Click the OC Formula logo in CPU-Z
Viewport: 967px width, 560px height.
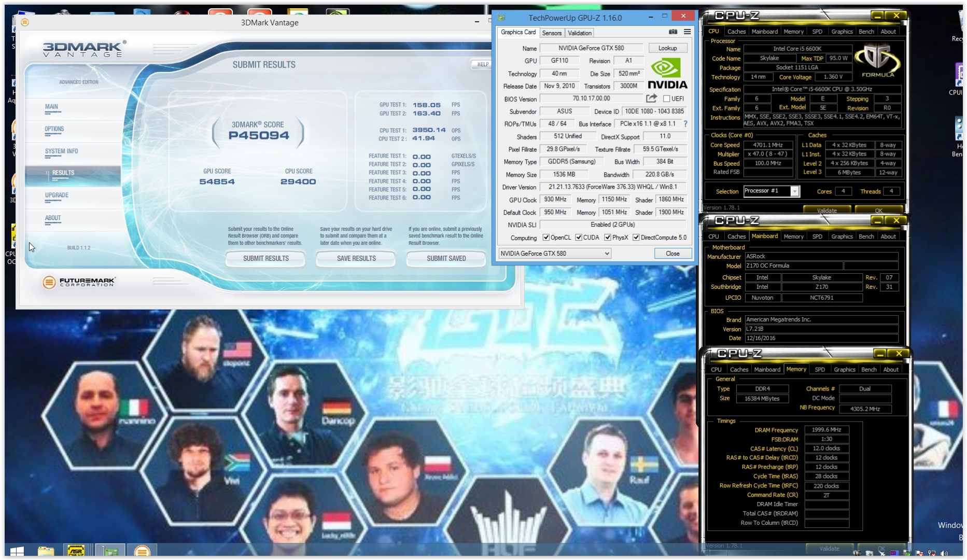tap(878, 61)
